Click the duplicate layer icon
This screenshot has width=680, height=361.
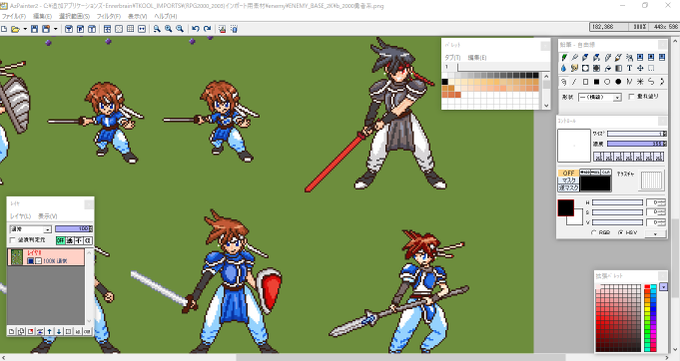click(x=21, y=331)
